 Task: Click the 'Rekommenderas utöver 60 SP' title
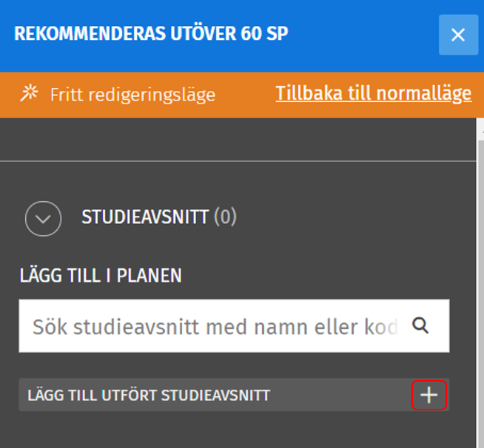[151, 34]
